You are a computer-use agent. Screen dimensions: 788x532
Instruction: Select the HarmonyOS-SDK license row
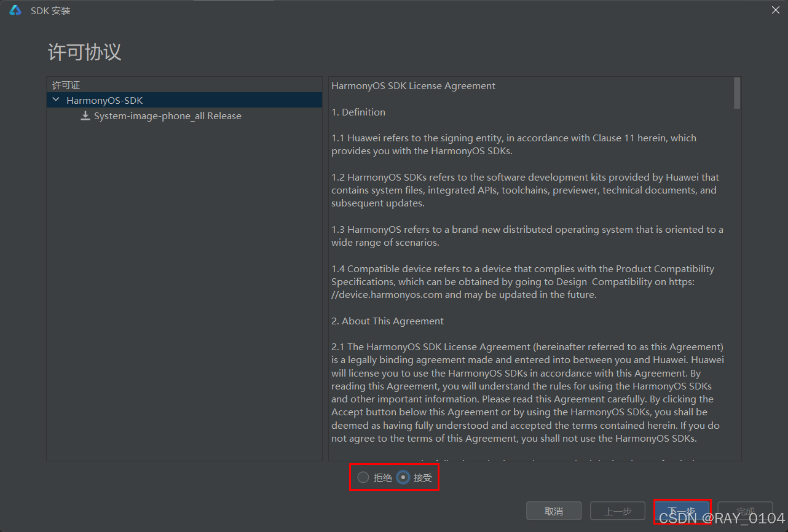(184, 100)
